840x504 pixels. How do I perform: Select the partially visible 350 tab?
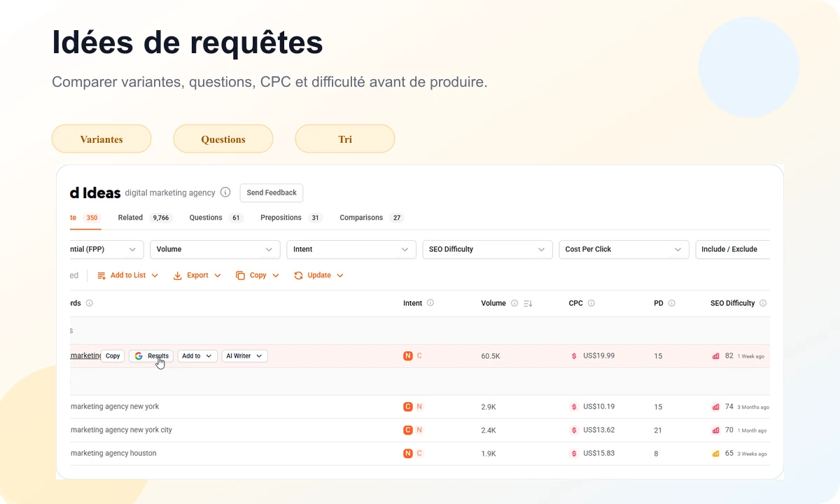[x=86, y=218]
